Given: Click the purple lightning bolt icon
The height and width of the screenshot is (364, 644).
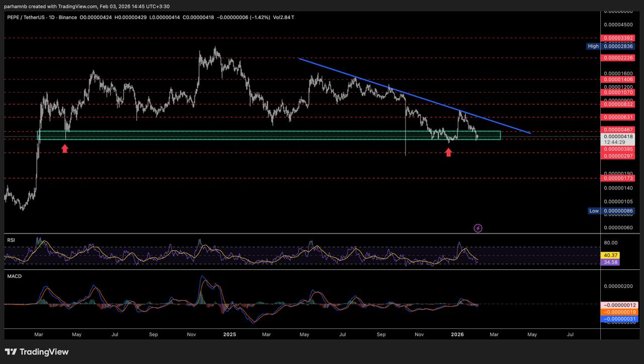Looking at the screenshot, I should tap(478, 228).
